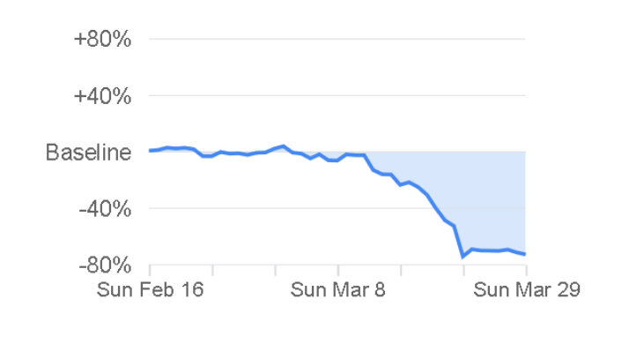Click the small peak above baseline

pyautogui.click(x=283, y=146)
